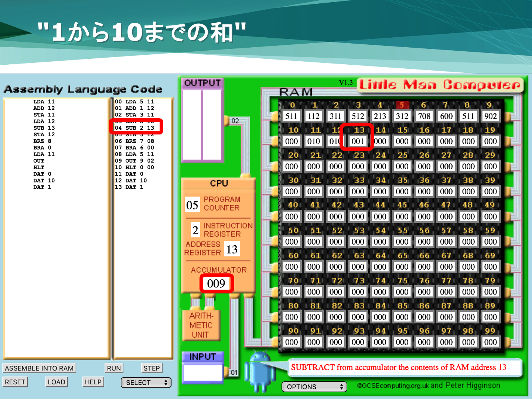The height and width of the screenshot is (399, 532).
Task: Click the INPUT text field
Action: point(203,372)
